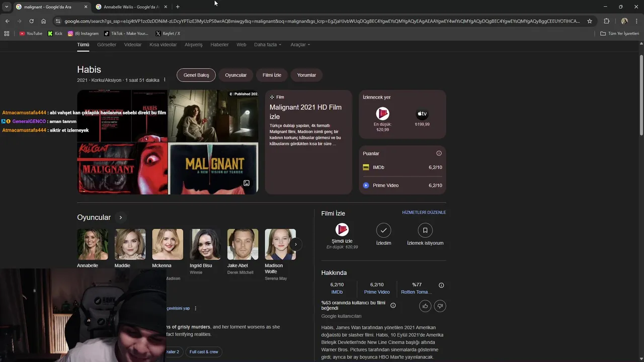Image resolution: width=644 pixels, height=362 pixels.
Task: Open Ingrid Bisu cast member photo
Action: tap(205, 244)
